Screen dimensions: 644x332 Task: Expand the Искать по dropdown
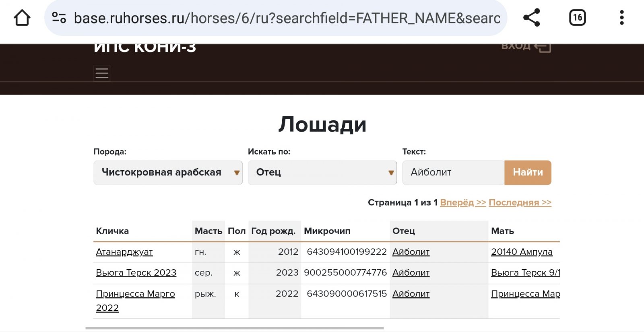[322, 173]
